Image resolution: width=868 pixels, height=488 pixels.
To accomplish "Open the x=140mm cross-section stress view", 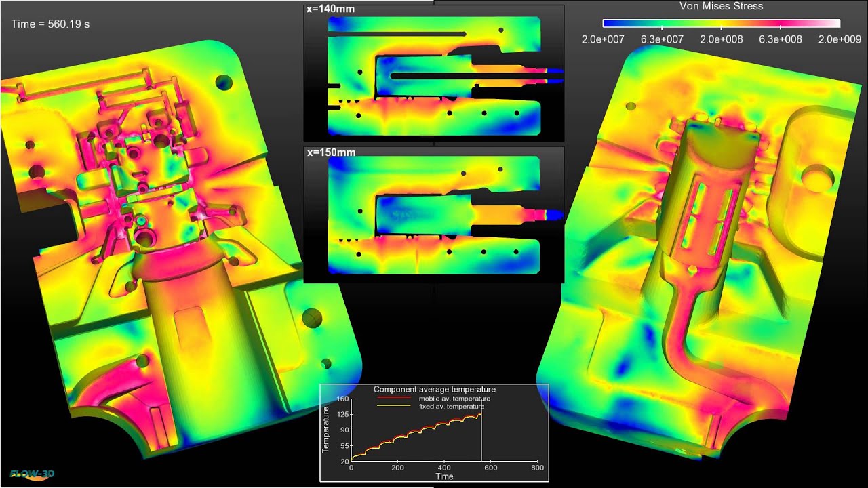I will [434, 73].
